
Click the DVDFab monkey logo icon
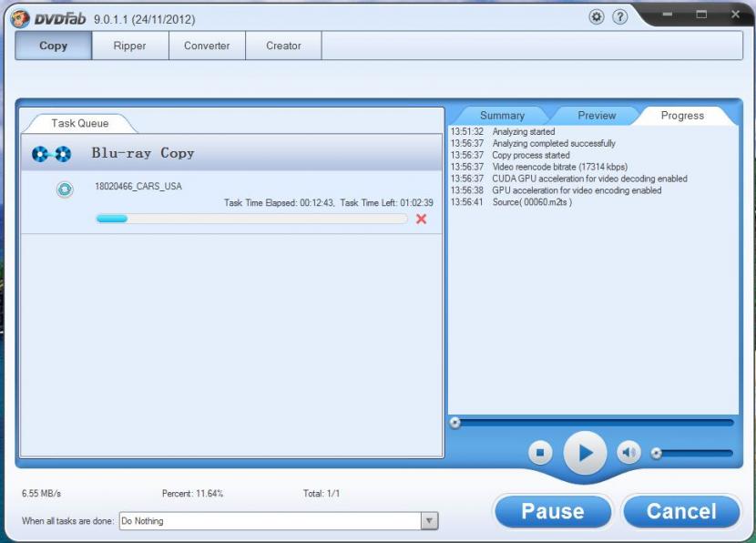(20, 19)
